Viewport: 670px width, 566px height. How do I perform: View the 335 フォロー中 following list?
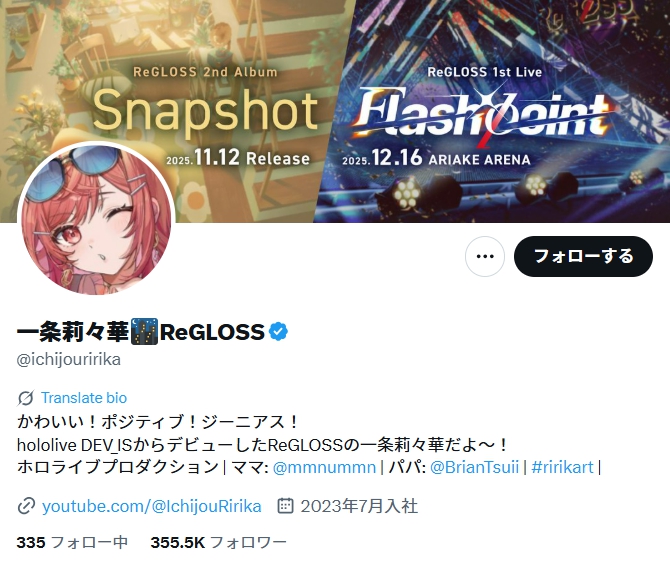point(72,543)
